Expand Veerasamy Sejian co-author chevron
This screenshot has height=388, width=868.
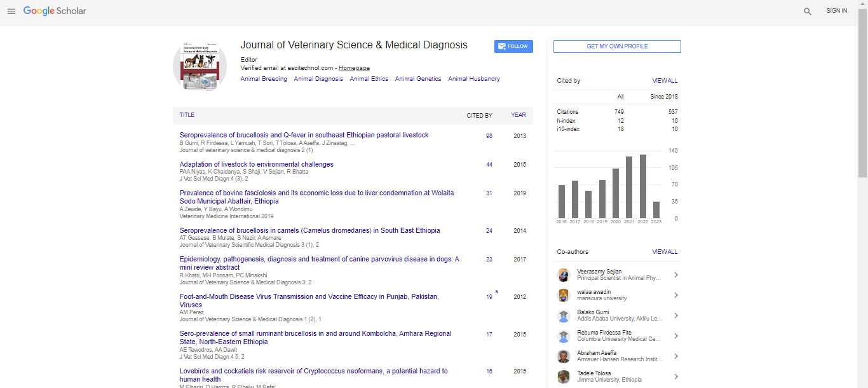pyautogui.click(x=675, y=275)
